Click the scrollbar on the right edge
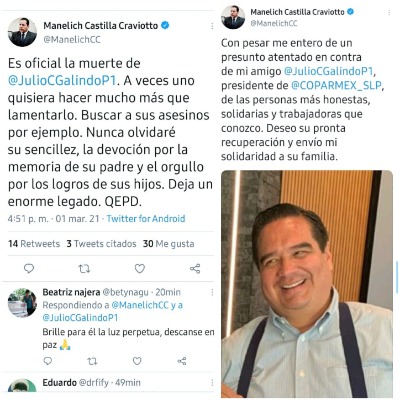 tap(397, 277)
